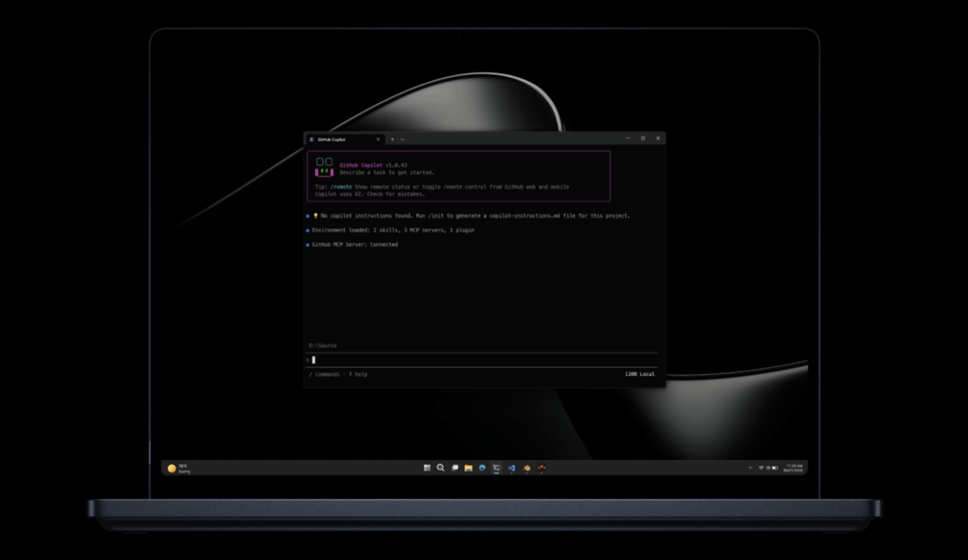This screenshot has width=968, height=560.
Task: Click the /remote command in the tip
Action: click(x=341, y=187)
